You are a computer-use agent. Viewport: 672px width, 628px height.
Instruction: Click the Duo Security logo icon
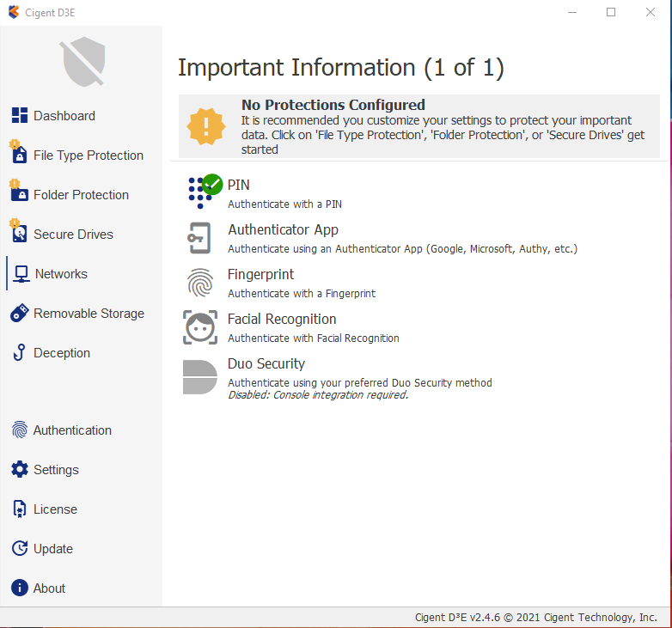click(199, 377)
